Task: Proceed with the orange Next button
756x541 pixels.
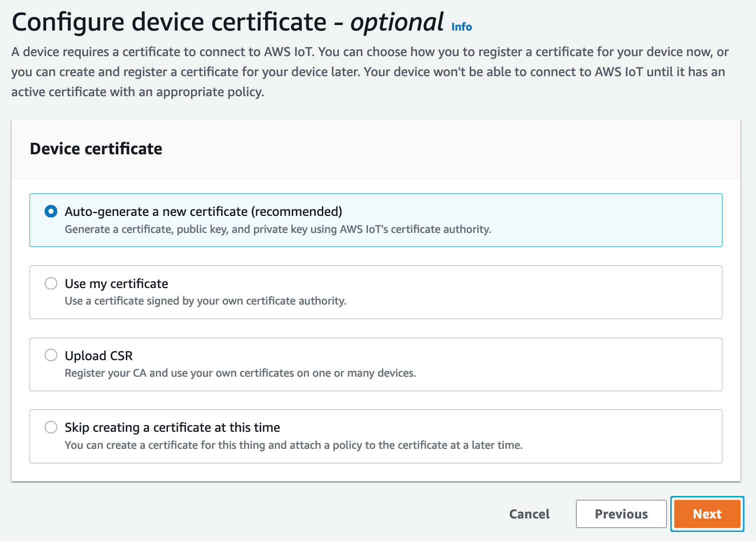Action: 707,514
